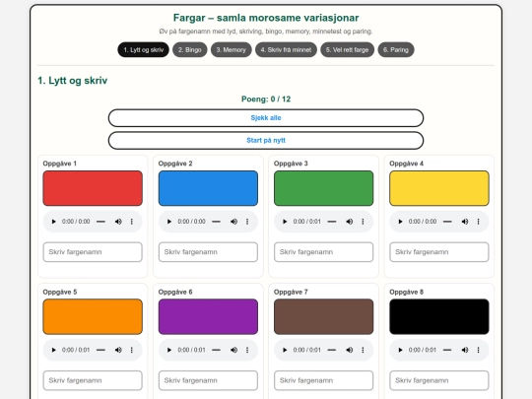Image resolution: width=532 pixels, height=399 pixels.
Task: Play the audio for Oppgåve 1
Action: 53,222
